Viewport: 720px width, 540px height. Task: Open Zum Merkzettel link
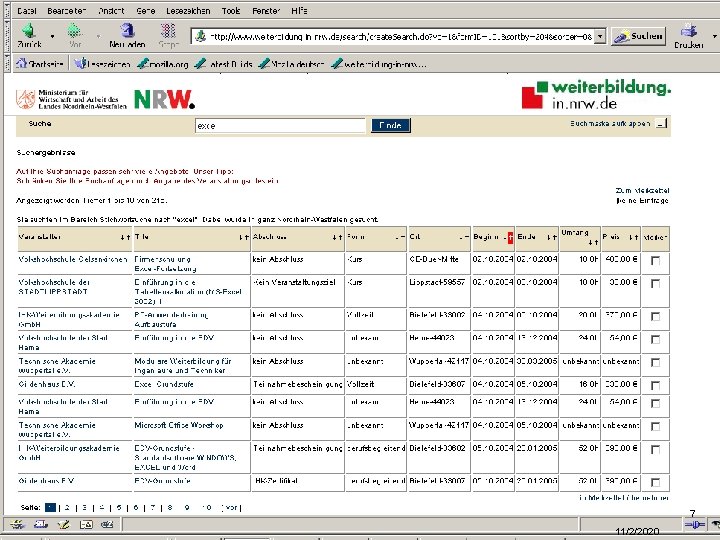coord(642,190)
